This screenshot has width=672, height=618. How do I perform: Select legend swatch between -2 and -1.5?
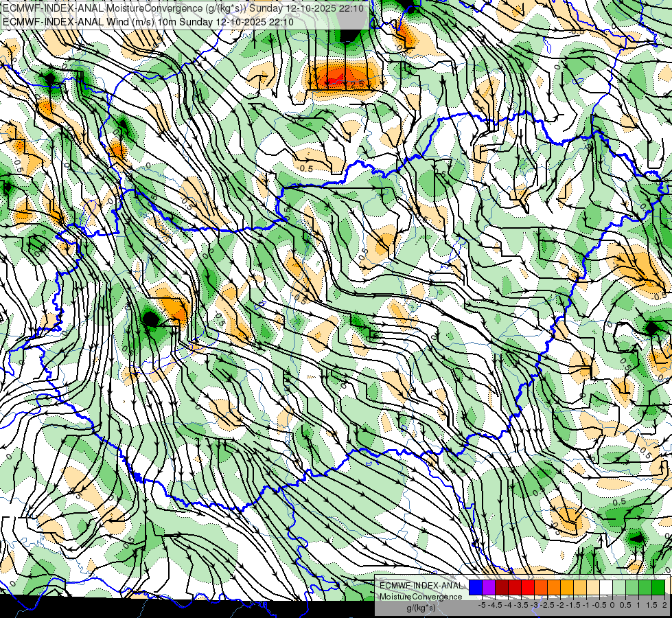(x=567, y=588)
